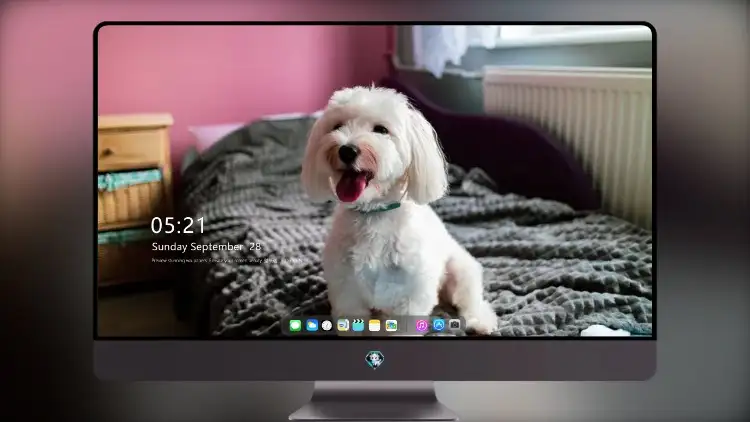This screenshot has height=422, width=750.
Task: Open the Weather app in the dock
Action: [311, 325]
